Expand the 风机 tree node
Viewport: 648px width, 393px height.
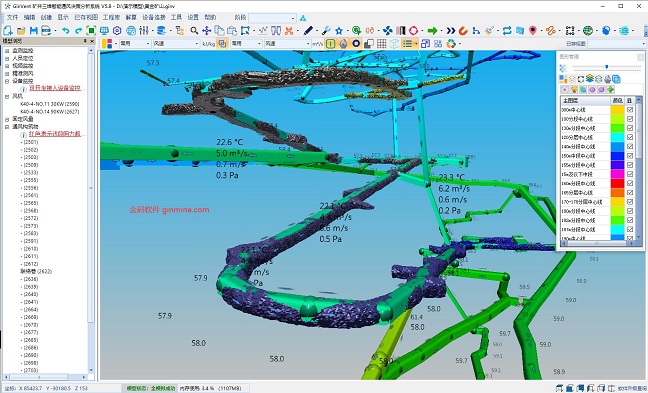coord(7,96)
